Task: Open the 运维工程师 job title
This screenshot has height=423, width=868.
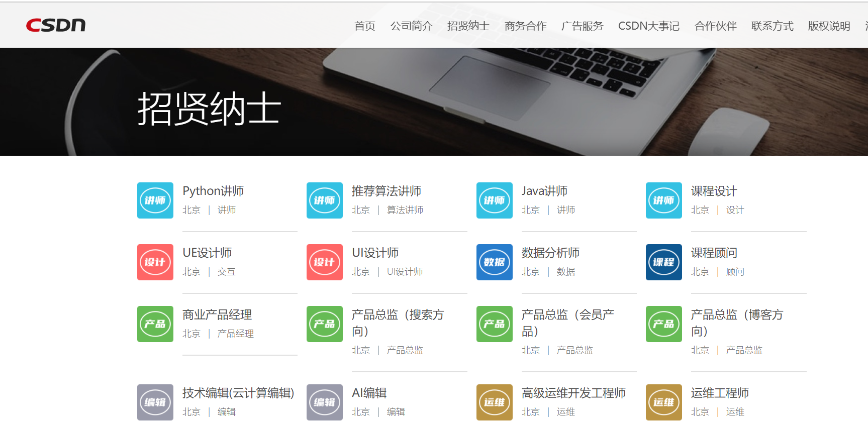Action: [x=720, y=393]
